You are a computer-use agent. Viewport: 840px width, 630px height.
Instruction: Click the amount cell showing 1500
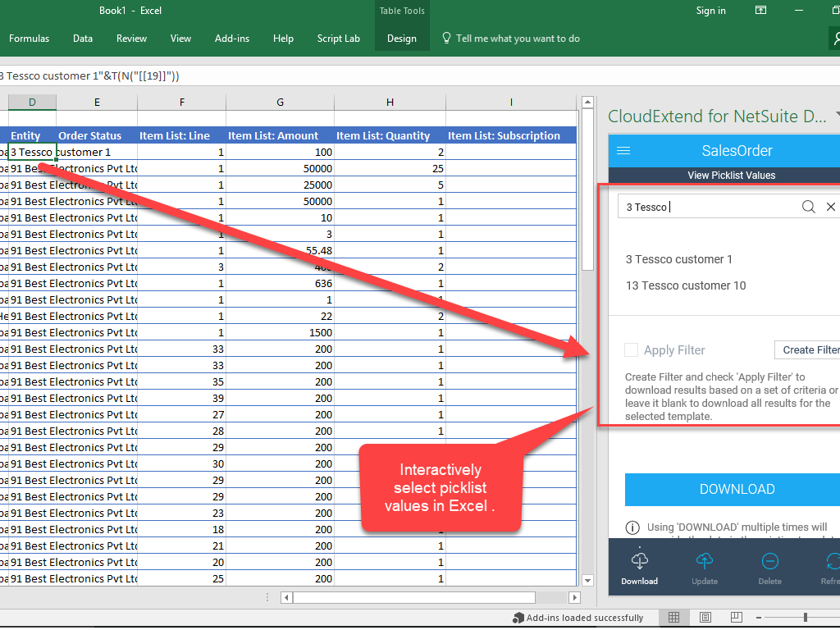281,333
